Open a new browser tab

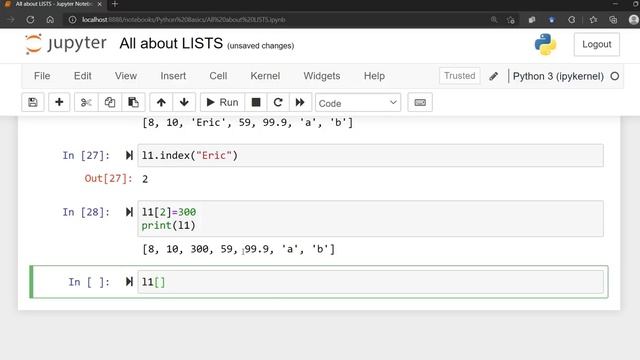pyautogui.click(x=115, y=4)
